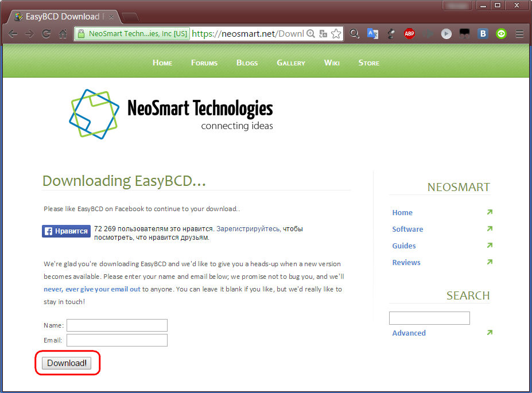Focus the Email input field
Viewport: 532px width, 393px height.
coord(117,340)
